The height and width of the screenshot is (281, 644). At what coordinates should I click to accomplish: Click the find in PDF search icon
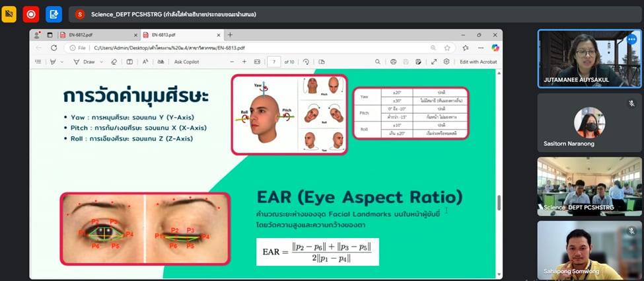click(377, 61)
